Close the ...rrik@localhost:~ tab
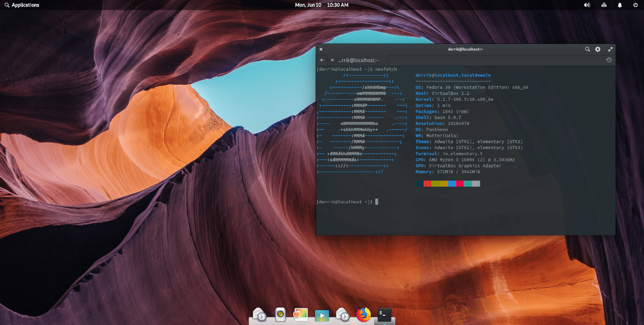Screen dimensions: 644x325 coord(332,60)
